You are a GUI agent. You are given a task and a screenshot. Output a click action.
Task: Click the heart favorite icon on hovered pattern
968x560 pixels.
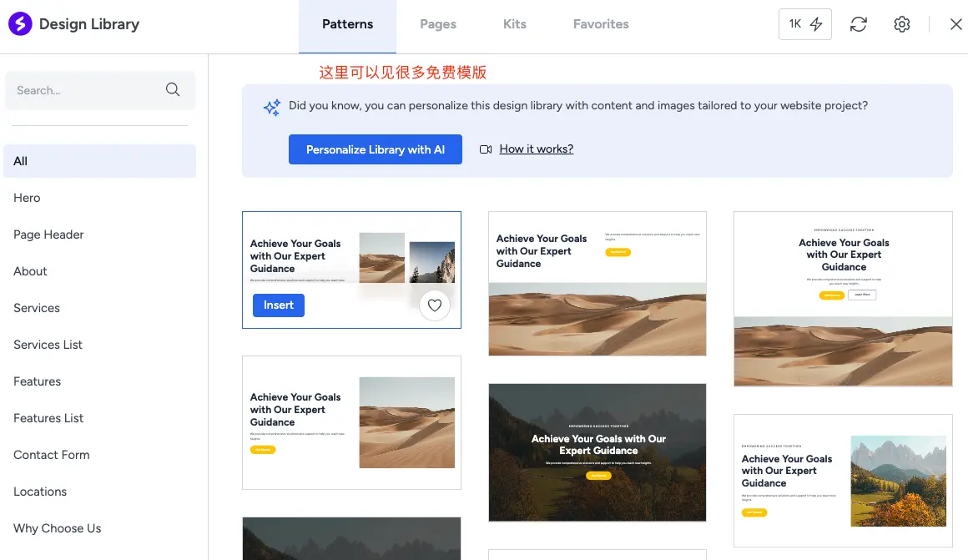tap(434, 305)
